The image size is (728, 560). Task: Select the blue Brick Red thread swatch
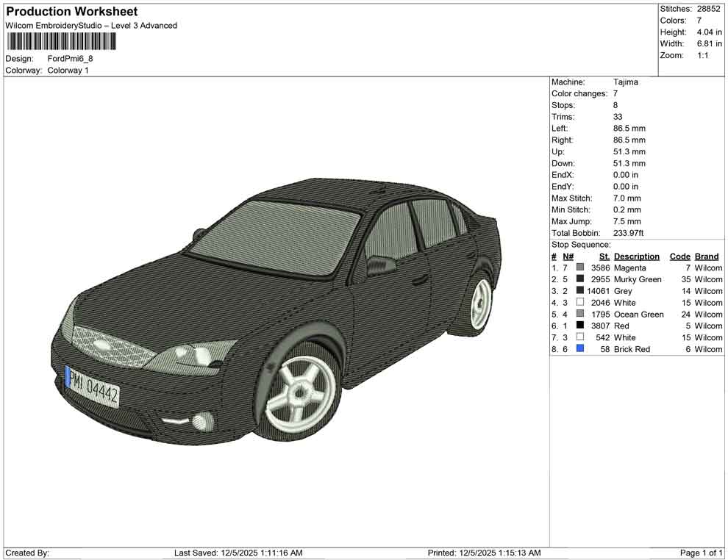pyautogui.click(x=580, y=349)
